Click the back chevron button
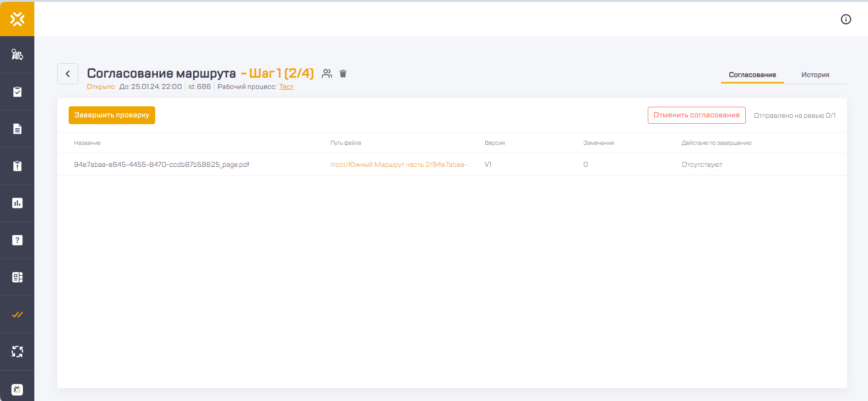Viewport: 868px width, 401px height. point(68,74)
